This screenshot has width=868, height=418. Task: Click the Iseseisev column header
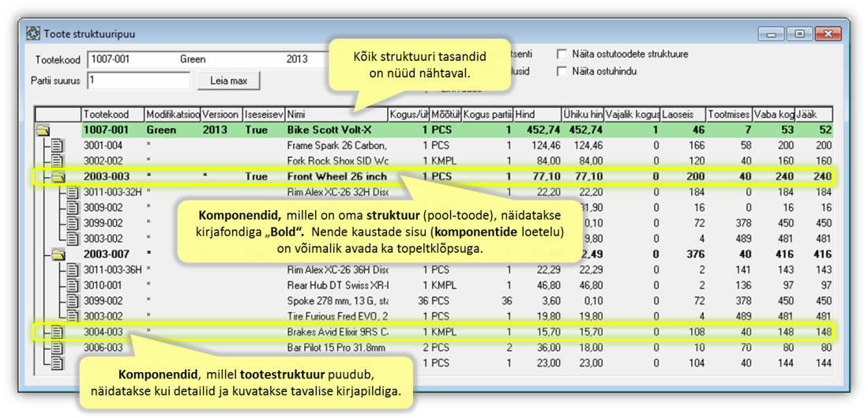(264, 114)
